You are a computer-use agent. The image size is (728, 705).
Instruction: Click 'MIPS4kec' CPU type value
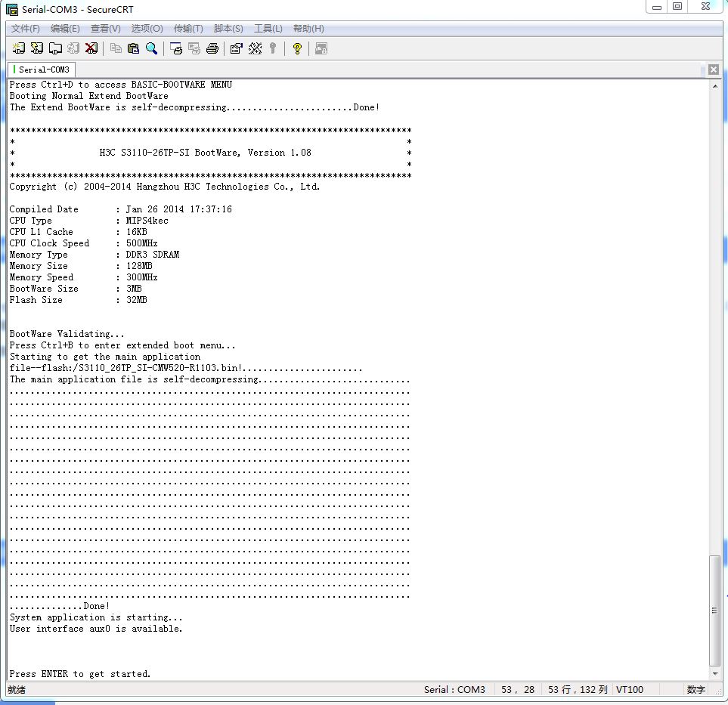coord(147,221)
